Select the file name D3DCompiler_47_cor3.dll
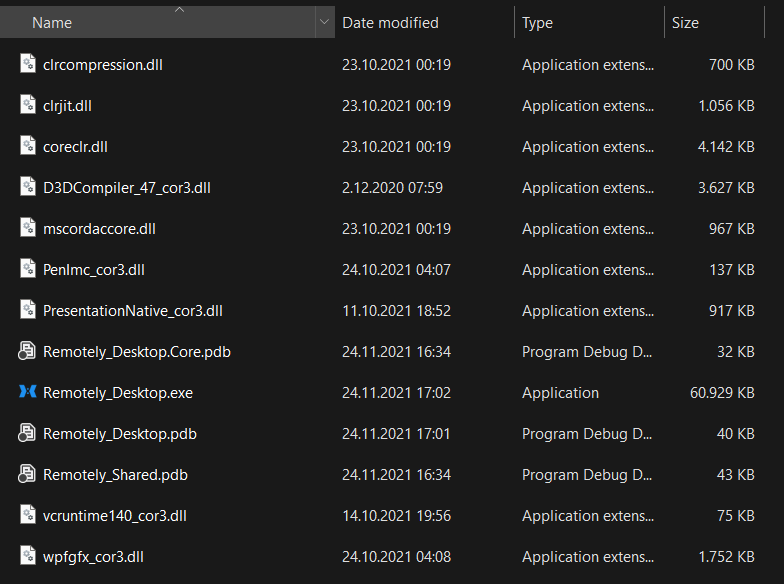Screen dimensions: 784x584 pos(126,188)
